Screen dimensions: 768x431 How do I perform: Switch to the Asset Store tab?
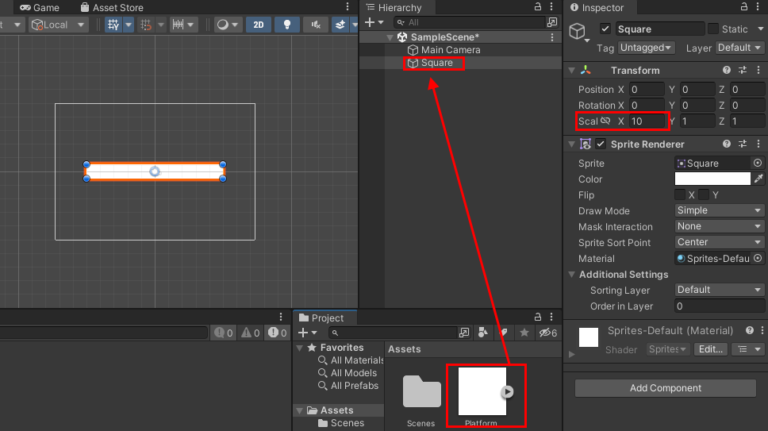118,7
